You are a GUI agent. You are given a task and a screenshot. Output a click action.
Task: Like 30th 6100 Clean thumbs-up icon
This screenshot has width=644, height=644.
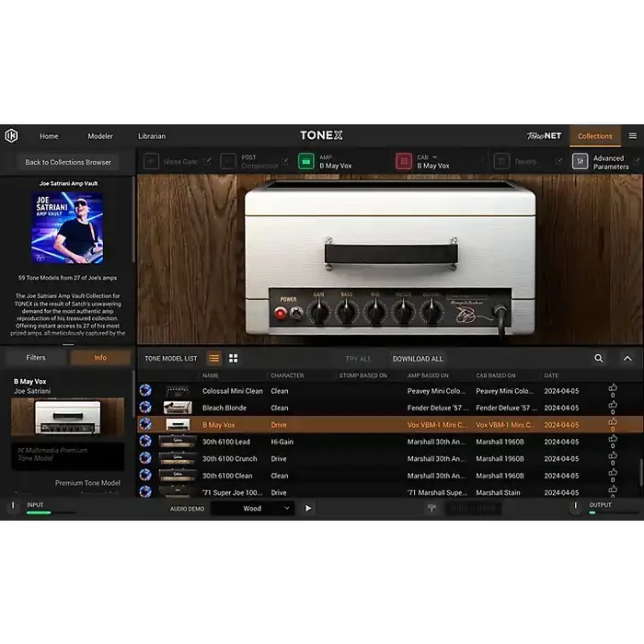[x=613, y=472]
